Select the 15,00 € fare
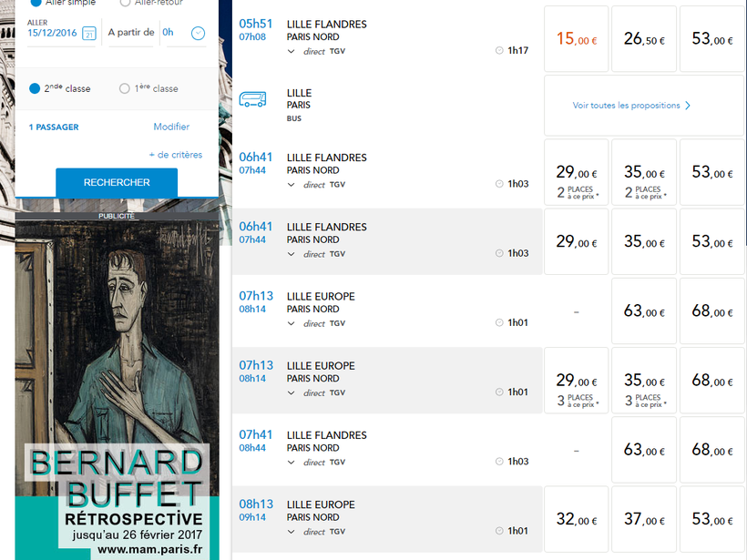This screenshot has width=747, height=560. point(576,39)
